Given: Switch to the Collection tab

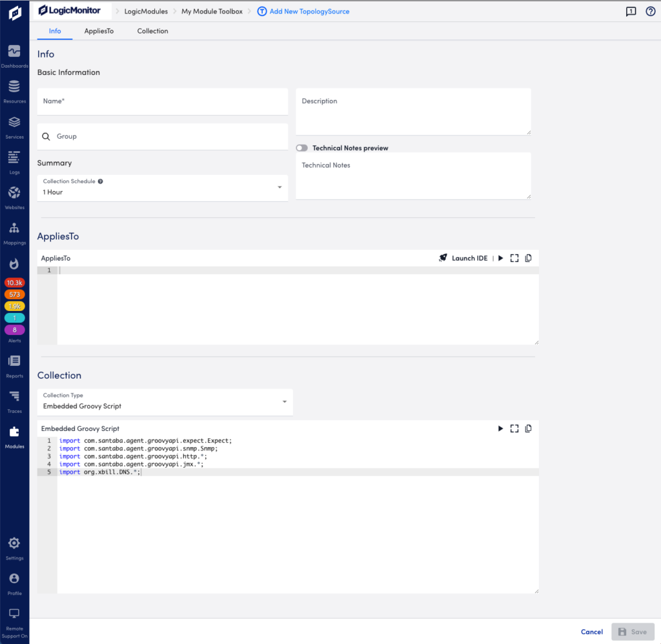Looking at the screenshot, I should (152, 31).
